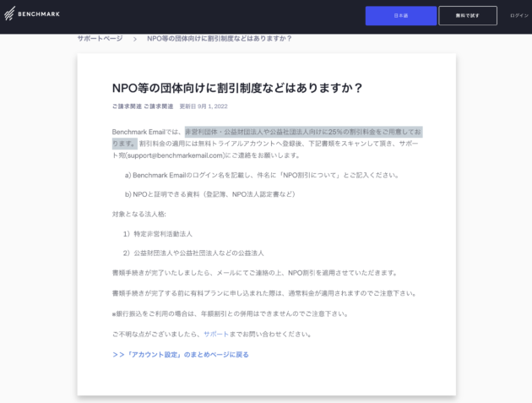Open the サポート contact link

pyautogui.click(x=216, y=334)
